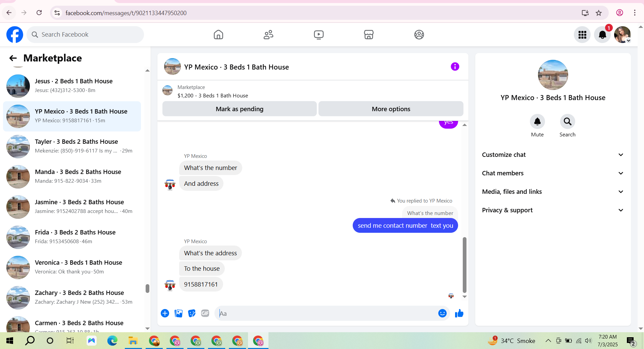View site information icon in address bar
This screenshot has height=349, width=644.
point(57,13)
